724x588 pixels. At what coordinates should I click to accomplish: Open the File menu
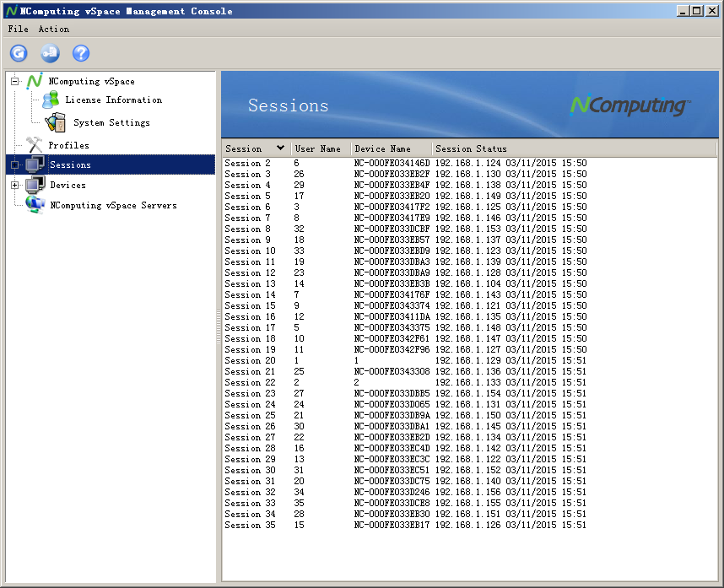click(18, 29)
